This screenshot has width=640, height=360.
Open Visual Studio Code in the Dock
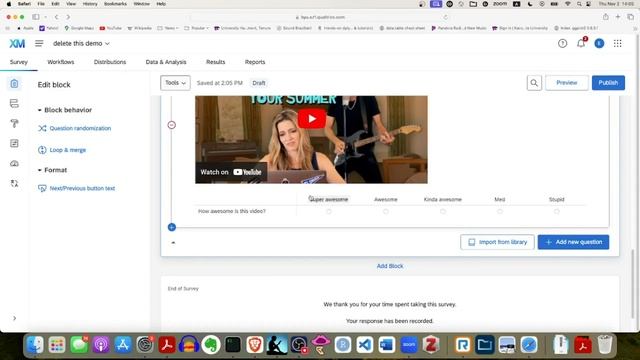pos(364,345)
